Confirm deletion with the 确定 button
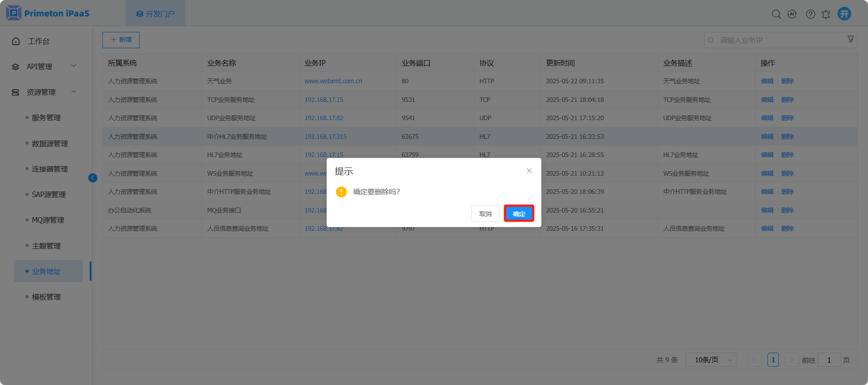Screen dimensions: 868x385 point(519,213)
